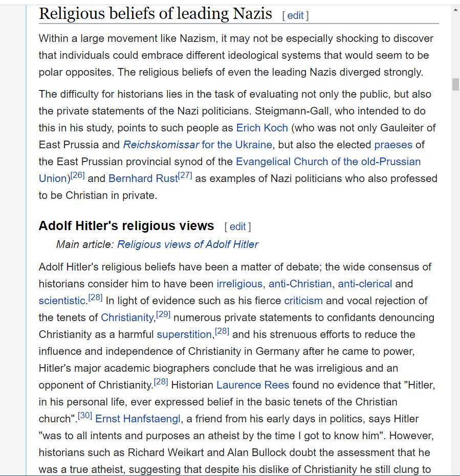Click the Union link before citation 26
Viewport: 460px width, 476px height.
(x=53, y=178)
